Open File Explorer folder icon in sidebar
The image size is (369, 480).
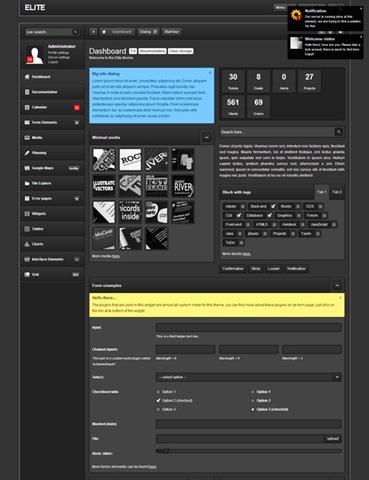click(27, 183)
